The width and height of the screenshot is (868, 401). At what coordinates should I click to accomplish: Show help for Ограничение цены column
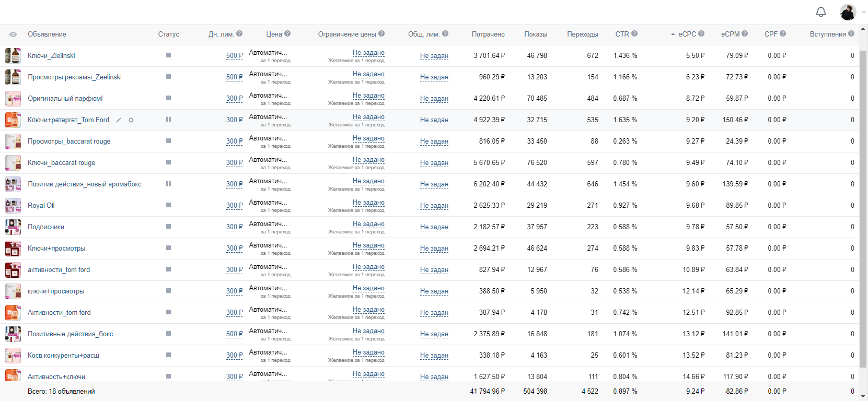pyautogui.click(x=381, y=33)
